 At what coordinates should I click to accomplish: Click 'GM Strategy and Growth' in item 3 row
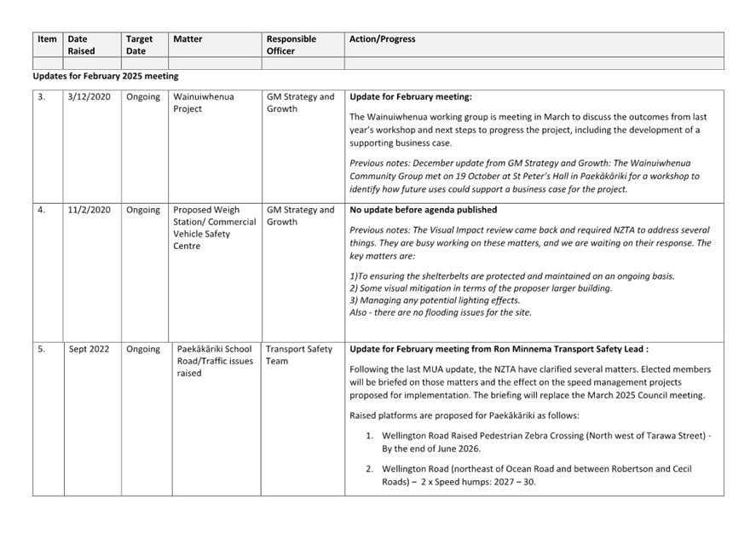click(x=300, y=102)
